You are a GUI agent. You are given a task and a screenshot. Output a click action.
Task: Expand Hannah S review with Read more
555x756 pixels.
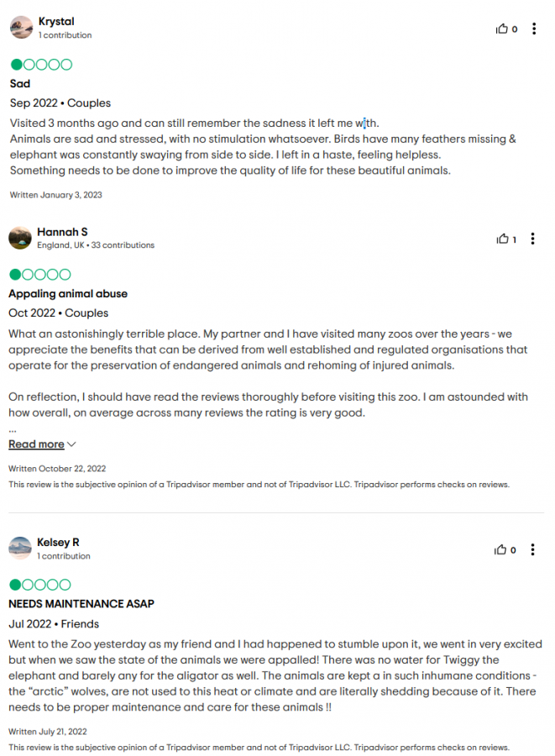coord(36,444)
